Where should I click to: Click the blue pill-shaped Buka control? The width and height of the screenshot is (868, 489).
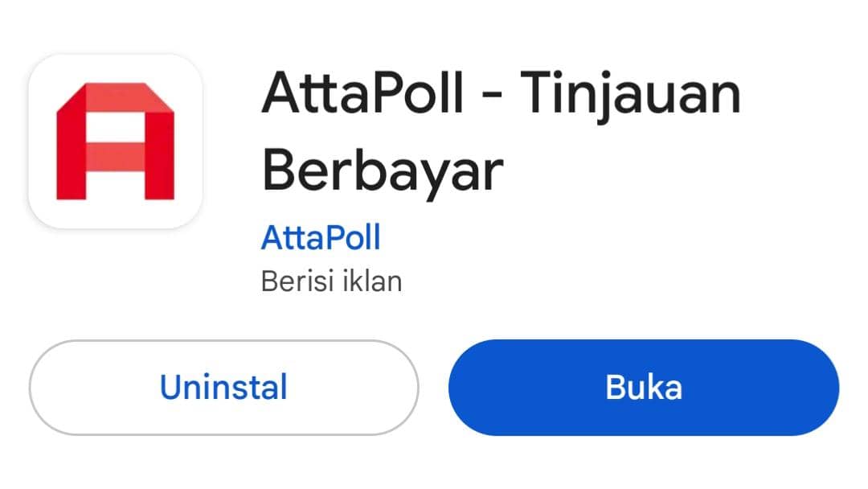[643, 387]
